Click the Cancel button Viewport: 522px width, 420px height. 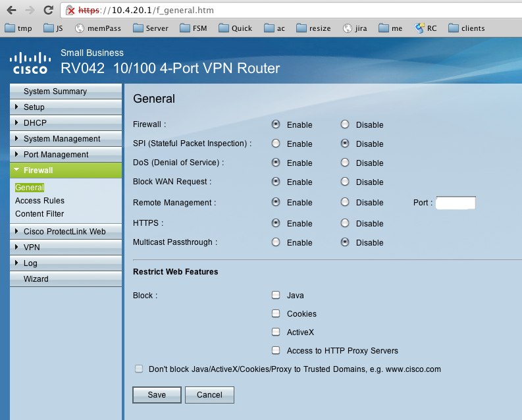(x=209, y=395)
